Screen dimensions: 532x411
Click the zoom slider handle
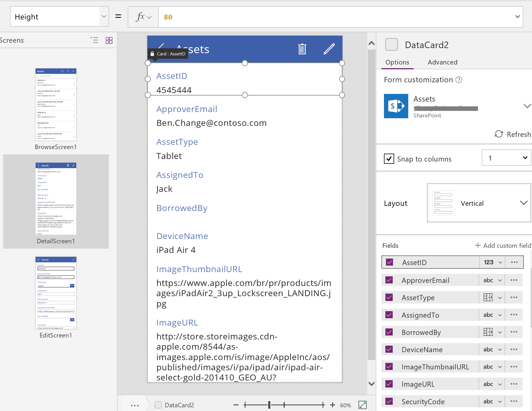269,405
